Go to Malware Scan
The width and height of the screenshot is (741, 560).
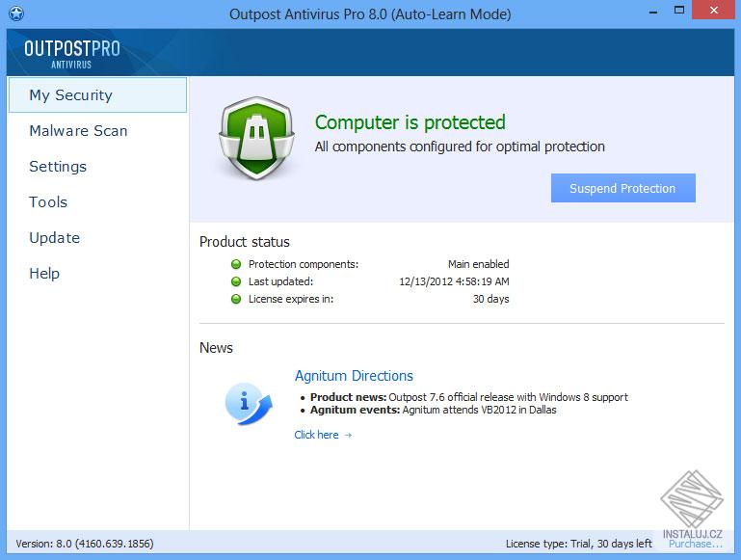(x=78, y=130)
